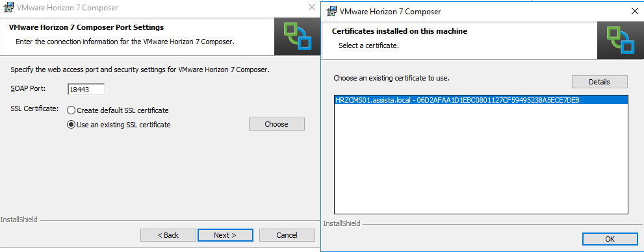Click the VMware Composer logo in the Port Settings header
This screenshot has height=252, width=644.
298,36
